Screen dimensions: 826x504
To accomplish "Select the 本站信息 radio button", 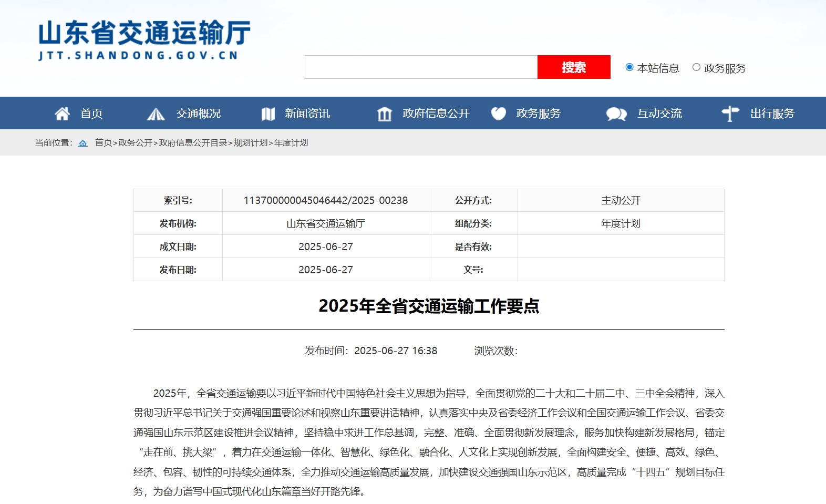I will coord(629,67).
